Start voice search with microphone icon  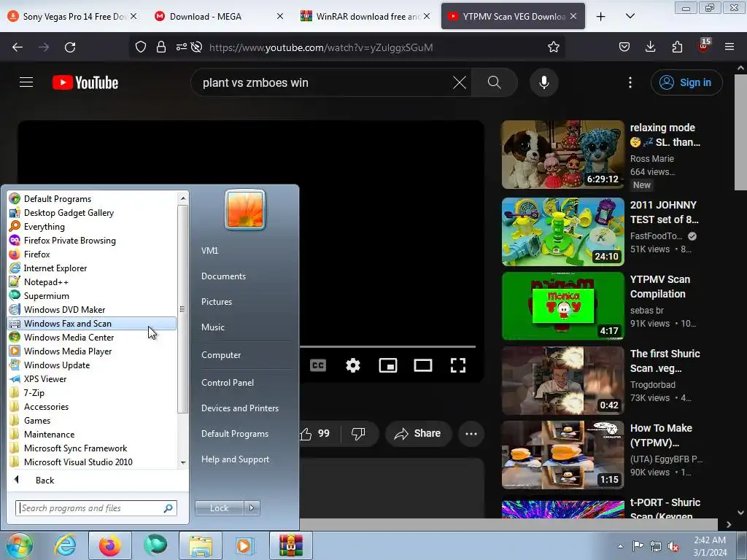544,82
